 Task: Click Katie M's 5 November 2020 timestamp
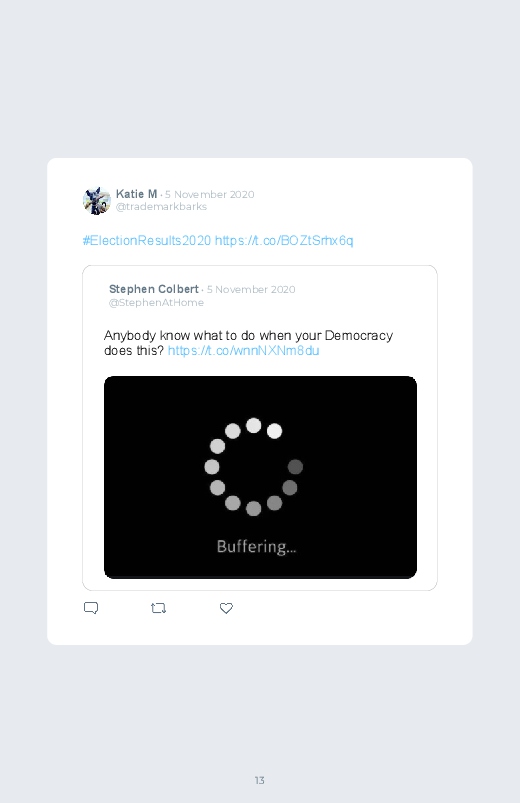point(210,195)
